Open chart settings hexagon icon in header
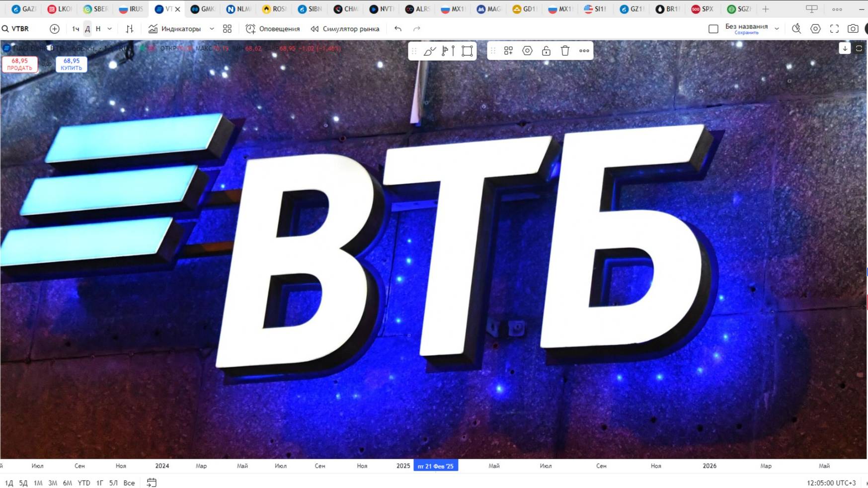The width and height of the screenshot is (868, 488). click(x=815, y=29)
